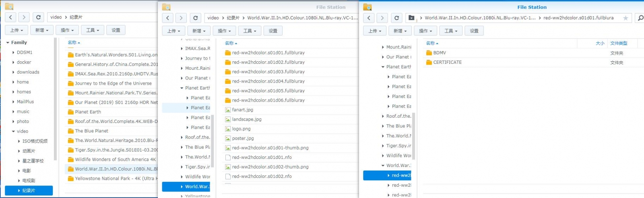Click left window address path field
644x198 pixels.
pyautogui.click(x=102, y=17)
